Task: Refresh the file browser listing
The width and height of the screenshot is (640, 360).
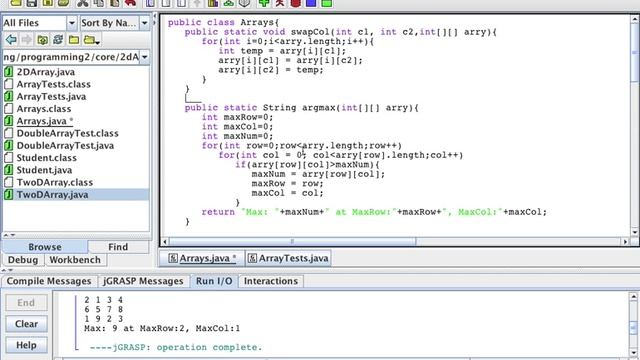Action: pos(58,40)
